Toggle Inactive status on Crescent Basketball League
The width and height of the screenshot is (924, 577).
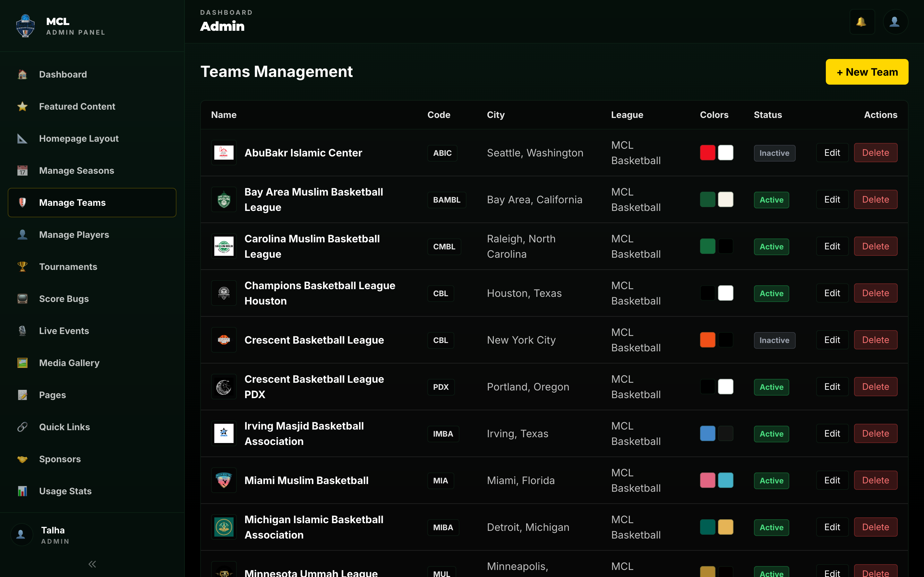(x=774, y=340)
